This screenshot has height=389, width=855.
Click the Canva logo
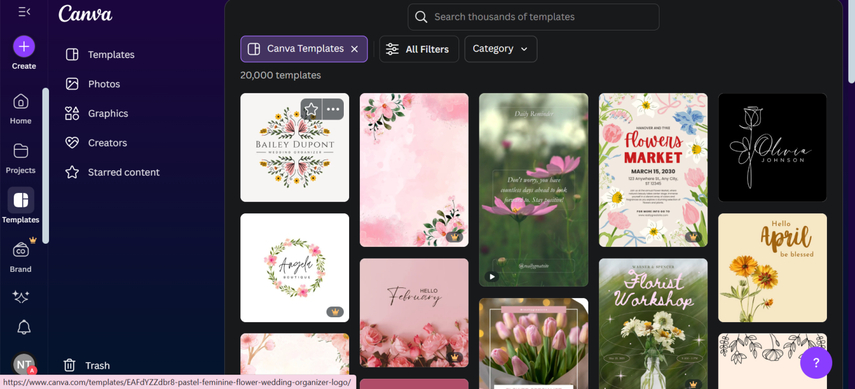click(86, 14)
